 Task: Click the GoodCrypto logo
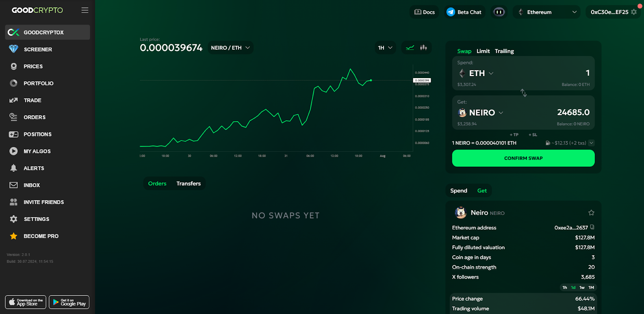37,10
